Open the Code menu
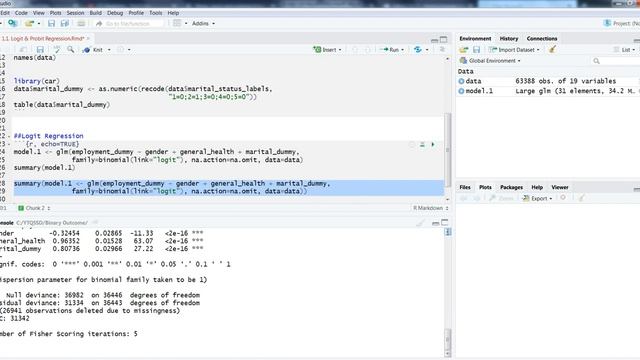This screenshot has height=360, width=640. (x=21, y=13)
